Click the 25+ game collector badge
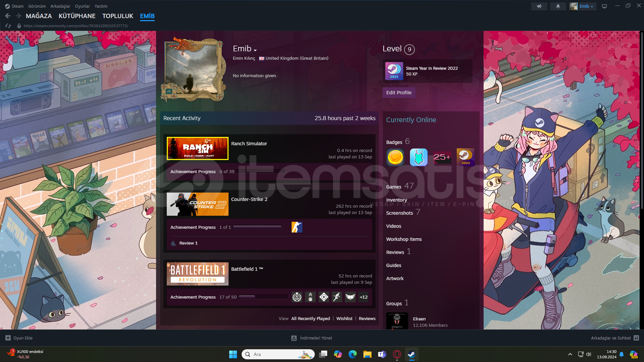 442,157
